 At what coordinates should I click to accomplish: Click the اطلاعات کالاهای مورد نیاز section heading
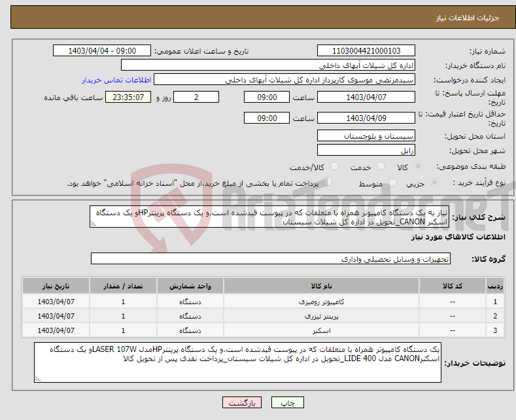(x=458, y=237)
